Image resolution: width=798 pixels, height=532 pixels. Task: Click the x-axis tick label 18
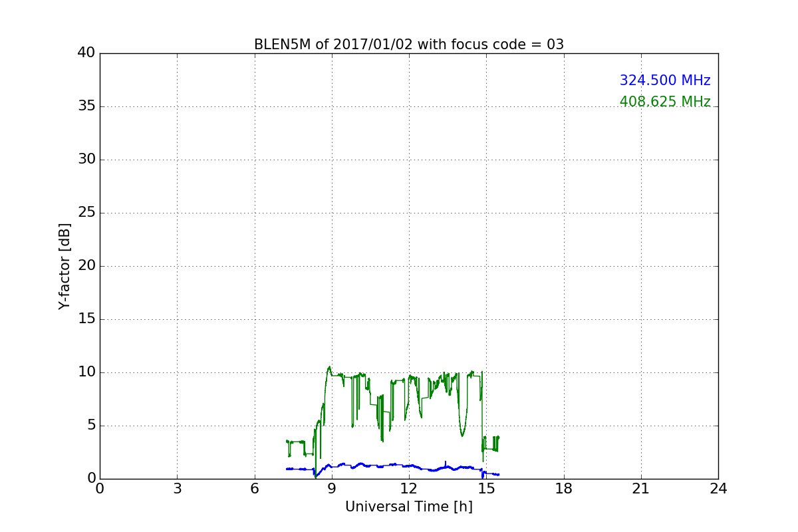point(564,489)
